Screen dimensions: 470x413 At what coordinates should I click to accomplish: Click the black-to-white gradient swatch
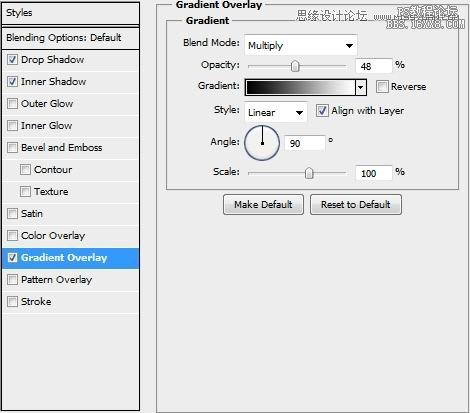(x=300, y=87)
